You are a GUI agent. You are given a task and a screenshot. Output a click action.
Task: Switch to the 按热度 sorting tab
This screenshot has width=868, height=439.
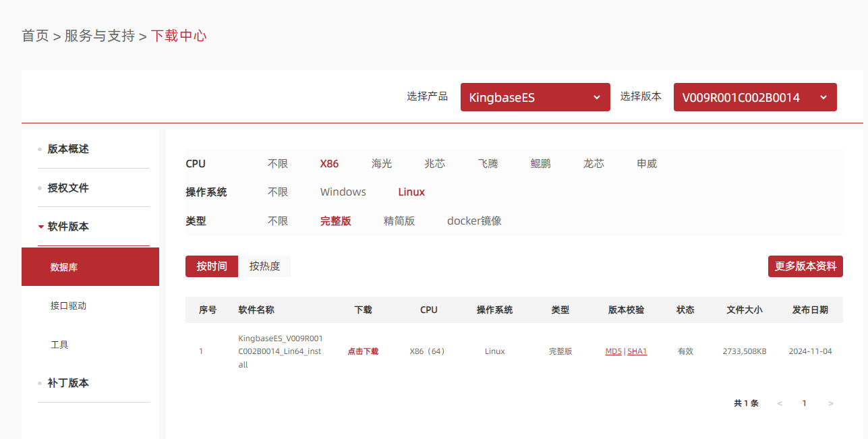(264, 266)
